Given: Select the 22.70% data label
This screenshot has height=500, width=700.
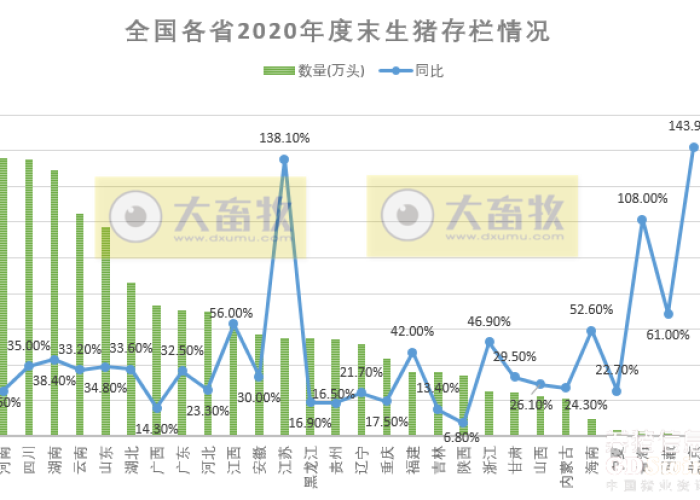Looking at the screenshot, I should (x=617, y=370).
